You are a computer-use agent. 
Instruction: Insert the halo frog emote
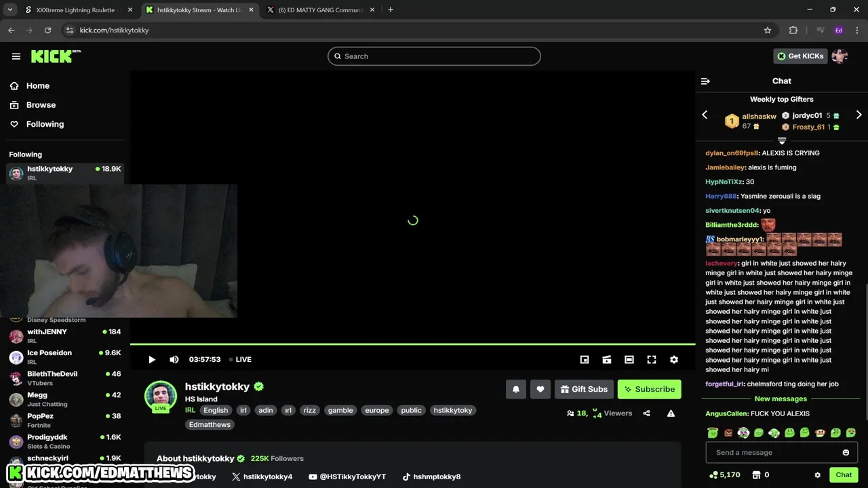pos(712,432)
